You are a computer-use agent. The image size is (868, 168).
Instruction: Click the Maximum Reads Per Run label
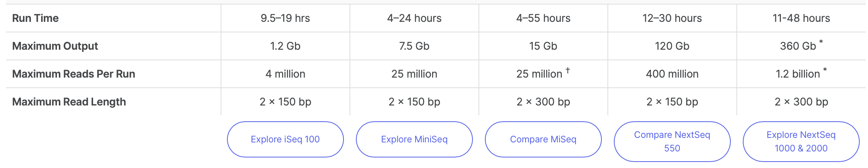74,74
